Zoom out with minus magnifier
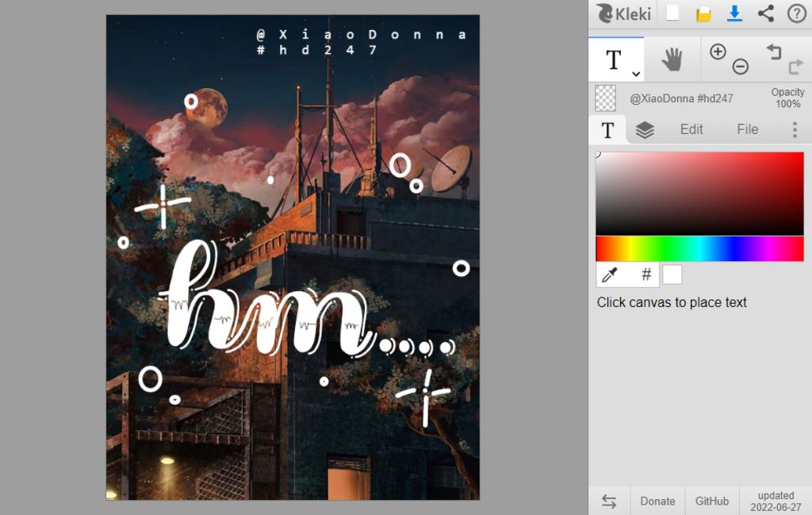 [741, 67]
